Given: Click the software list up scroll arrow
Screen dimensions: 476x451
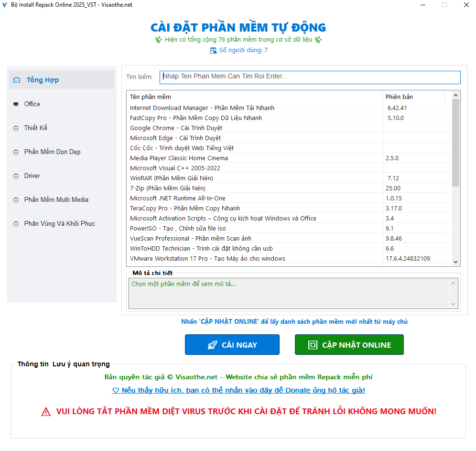Looking at the screenshot, I should (x=455, y=95).
